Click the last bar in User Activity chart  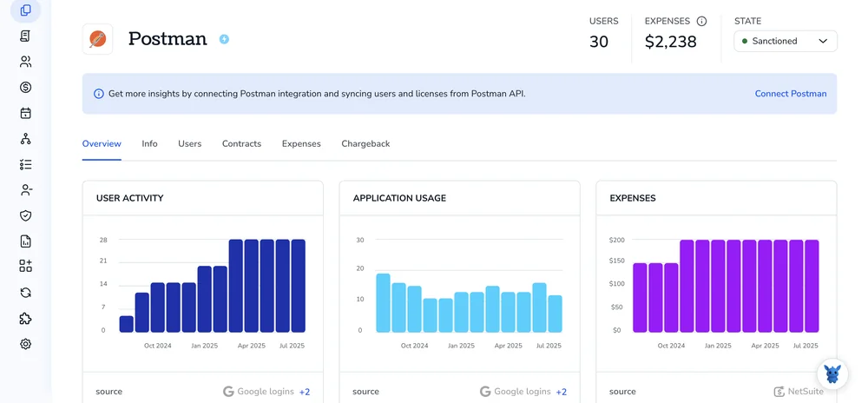click(299, 286)
